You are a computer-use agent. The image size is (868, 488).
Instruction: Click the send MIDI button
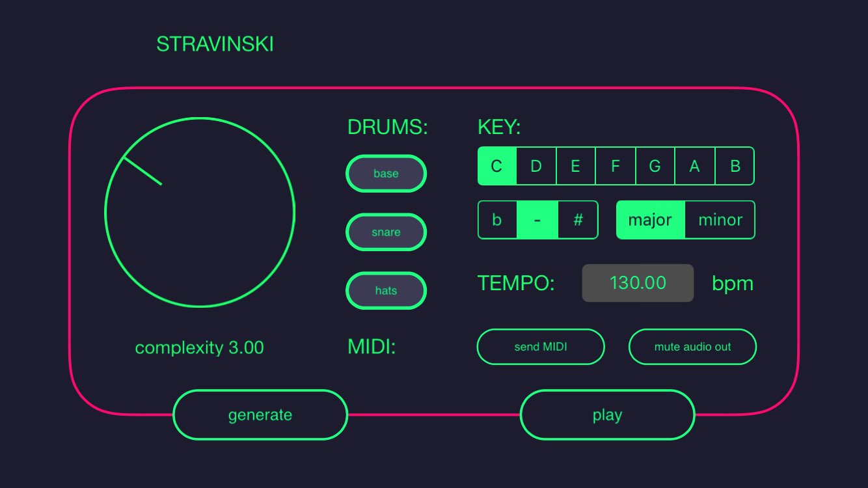[x=541, y=347]
